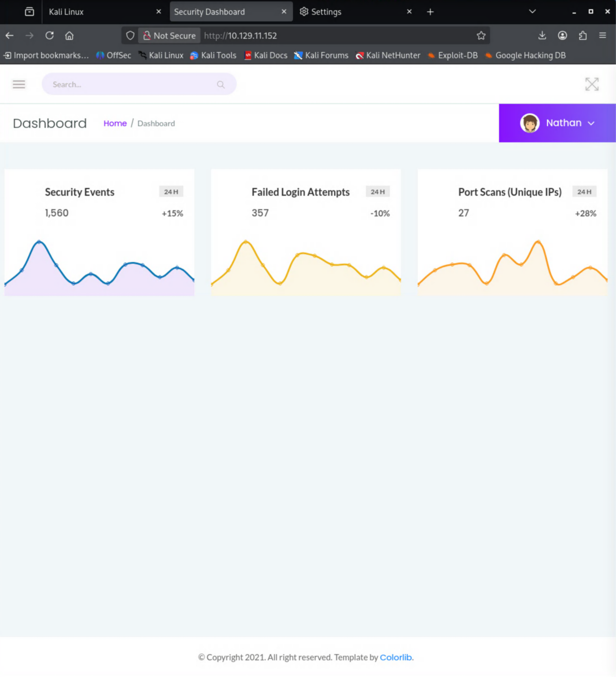
Task: Close the Security Dashboard tab
Action: click(284, 12)
